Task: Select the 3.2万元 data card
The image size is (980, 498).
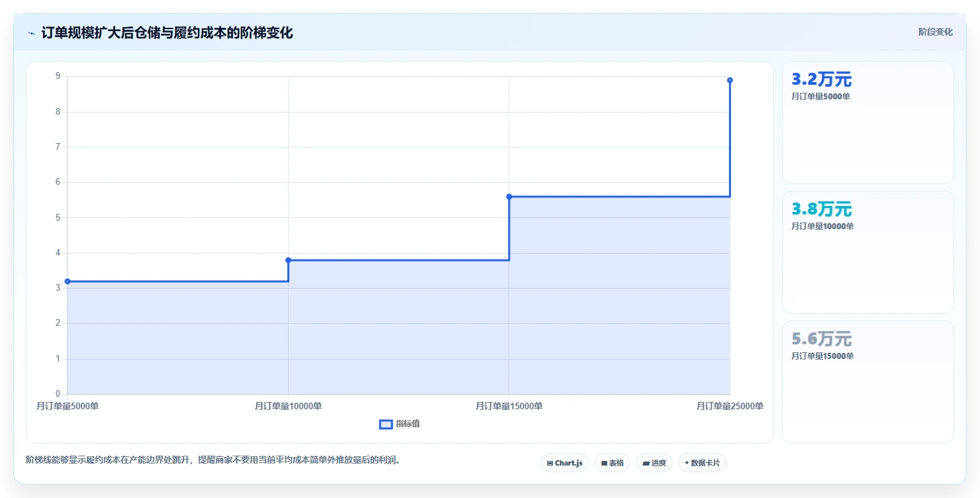Action: point(867,123)
